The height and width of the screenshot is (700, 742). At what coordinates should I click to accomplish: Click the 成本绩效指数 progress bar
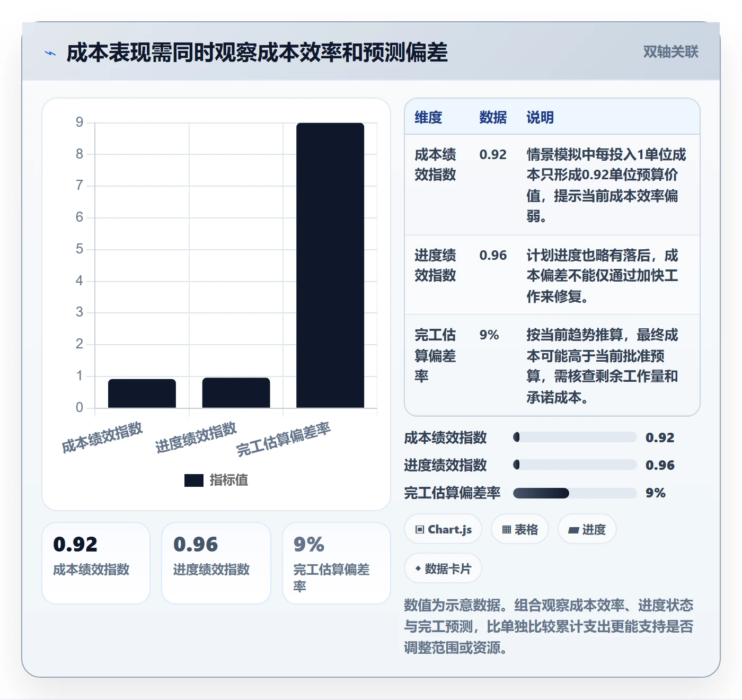click(575, 437)
